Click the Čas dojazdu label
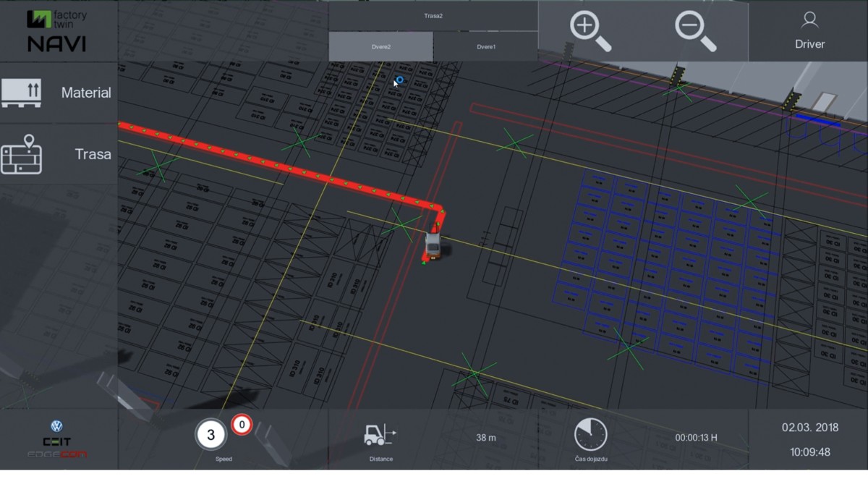868x479 pixels. [590, 459]
